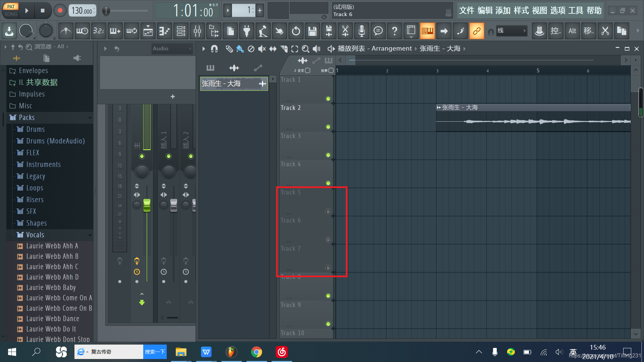The image size is (644, 362).
Task: Click the add channel plus button
Action: 173,97
